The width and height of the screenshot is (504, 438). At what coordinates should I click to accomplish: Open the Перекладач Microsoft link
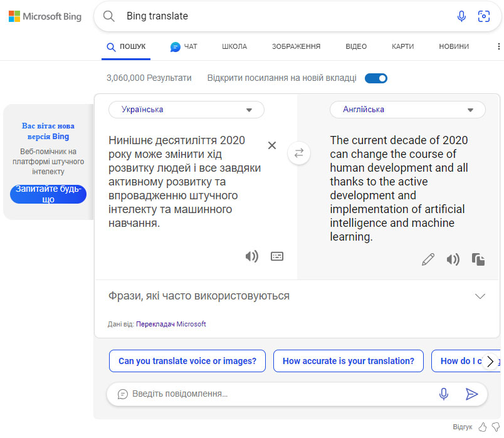[x=171, y=324]
